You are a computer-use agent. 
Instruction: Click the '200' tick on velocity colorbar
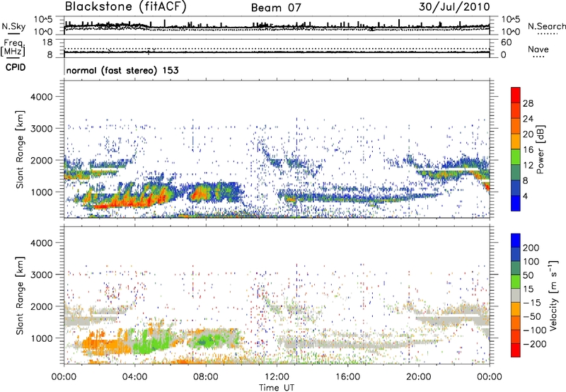click(x=531, y=248)
